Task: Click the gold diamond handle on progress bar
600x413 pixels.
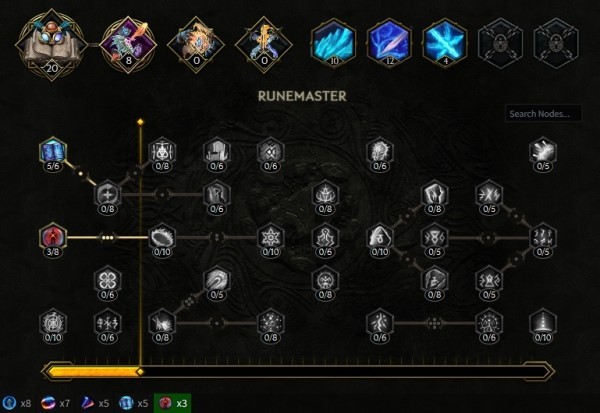Action: [x=140, y=372]
